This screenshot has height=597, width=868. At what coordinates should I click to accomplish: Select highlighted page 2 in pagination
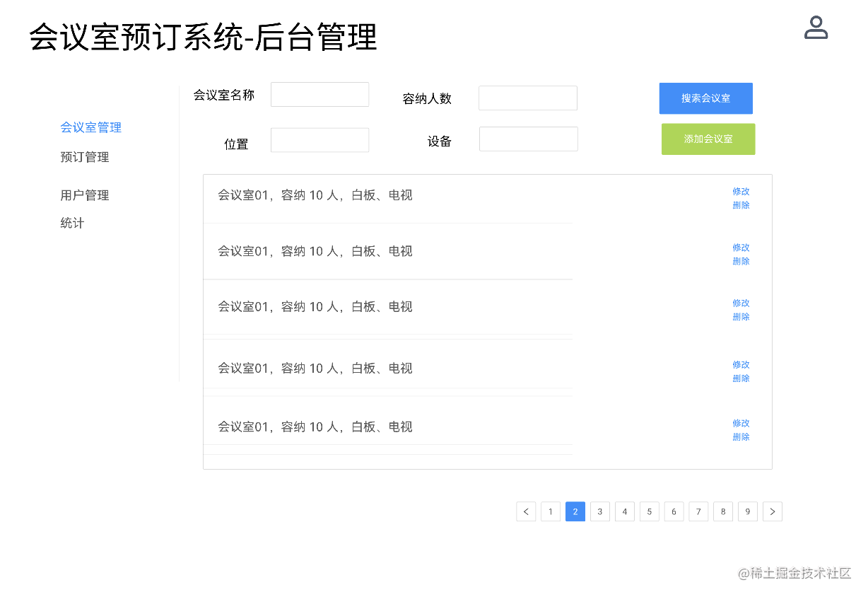click(x=575, y=511)
